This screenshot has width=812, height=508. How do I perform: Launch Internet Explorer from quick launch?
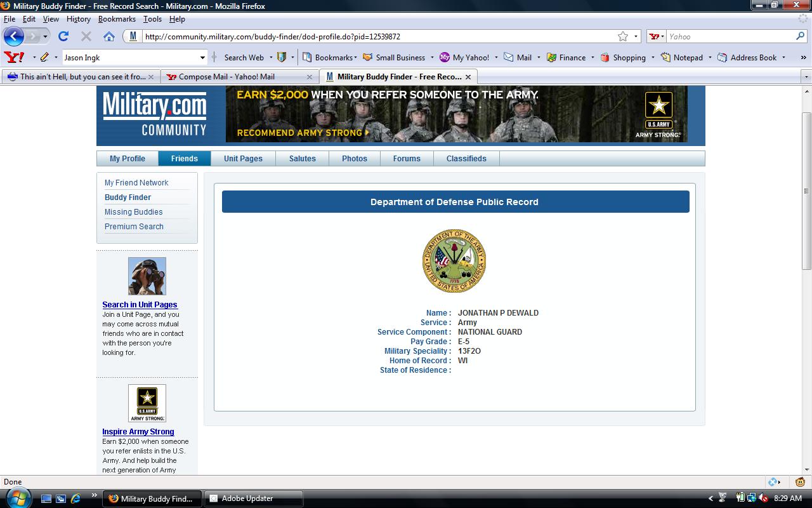75,498
